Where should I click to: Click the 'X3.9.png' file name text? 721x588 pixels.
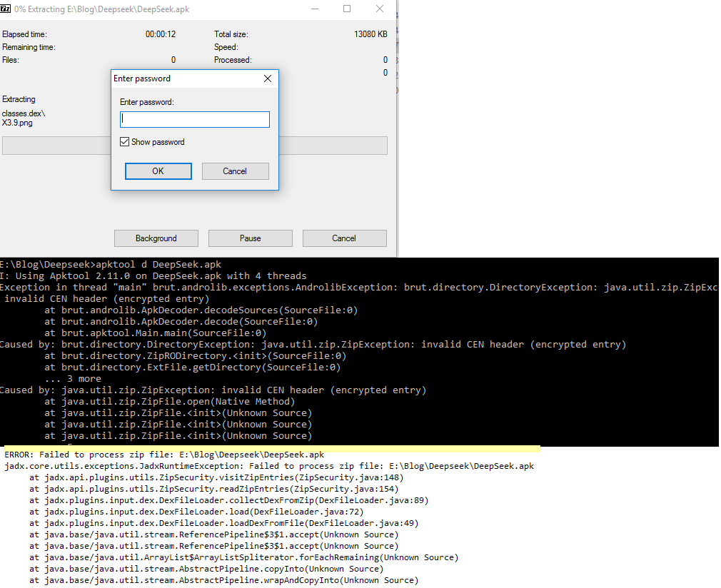[17, 123]
